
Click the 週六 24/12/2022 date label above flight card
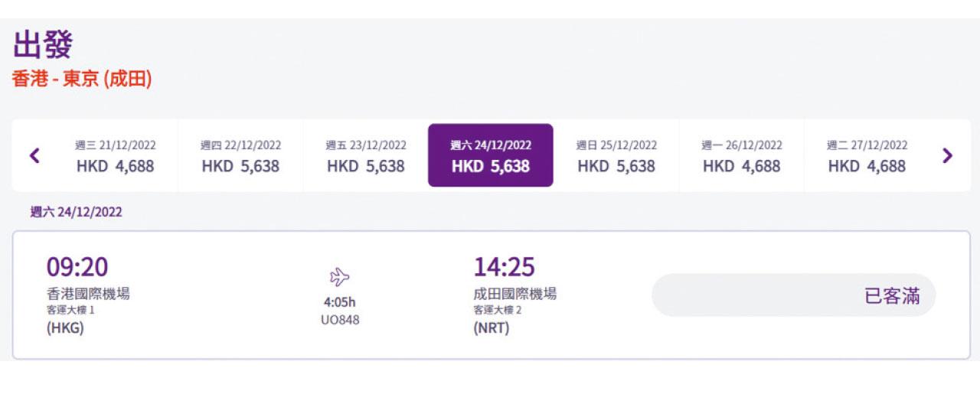pyautogui.click(x=76, y=212)
